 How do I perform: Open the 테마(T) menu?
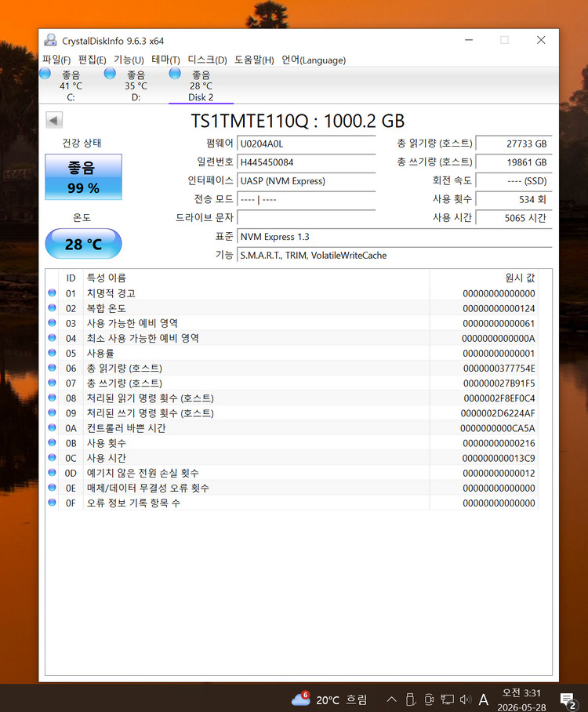click(165, 60)
